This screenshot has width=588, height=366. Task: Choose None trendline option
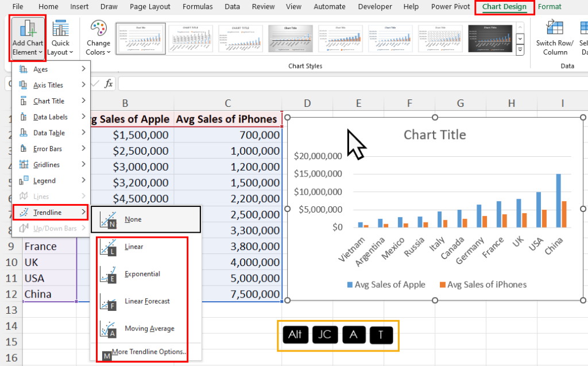pos(146,219)
